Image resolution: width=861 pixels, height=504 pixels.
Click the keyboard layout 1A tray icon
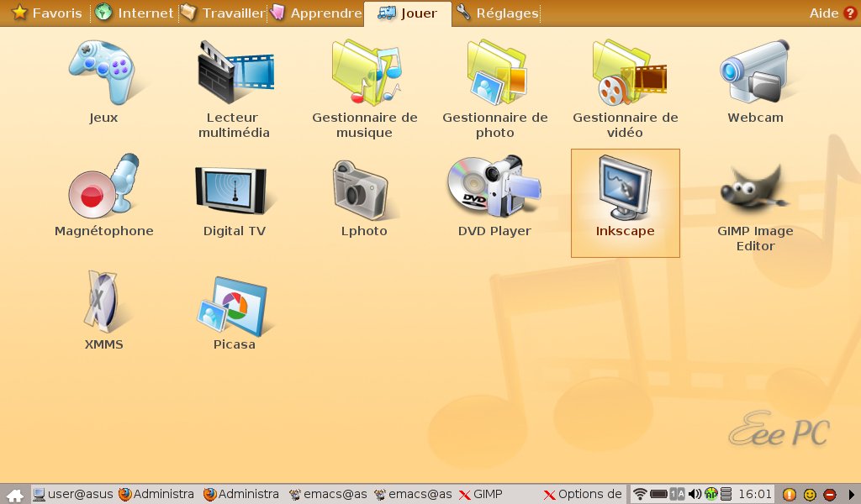point(678,494)
